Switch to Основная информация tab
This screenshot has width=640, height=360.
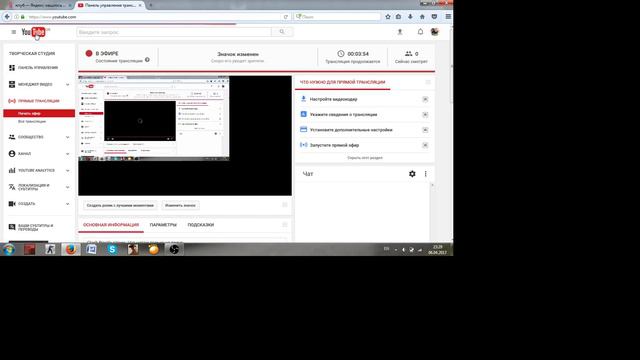[111, 225]
